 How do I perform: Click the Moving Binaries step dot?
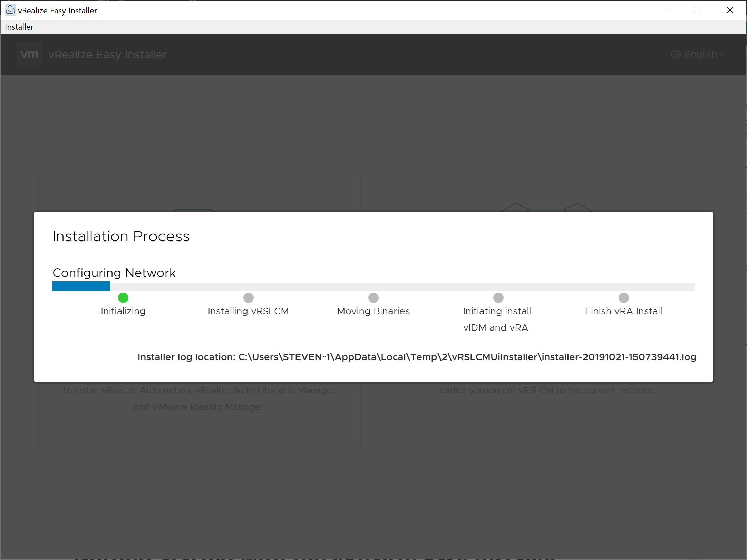click(373, 297)
